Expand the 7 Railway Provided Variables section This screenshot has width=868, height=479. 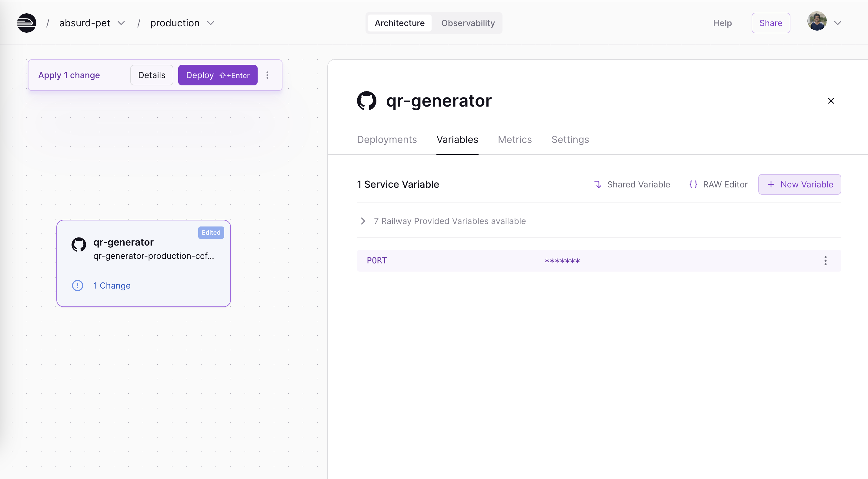coord(362,221)
